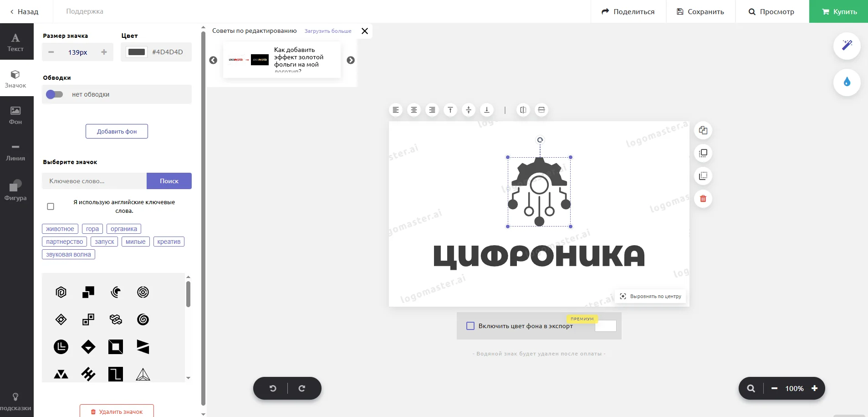Image resolution: width=868 pixels, height=417 pixels.
Task: Click the green Купить buy button
Action: pos(838,11)
